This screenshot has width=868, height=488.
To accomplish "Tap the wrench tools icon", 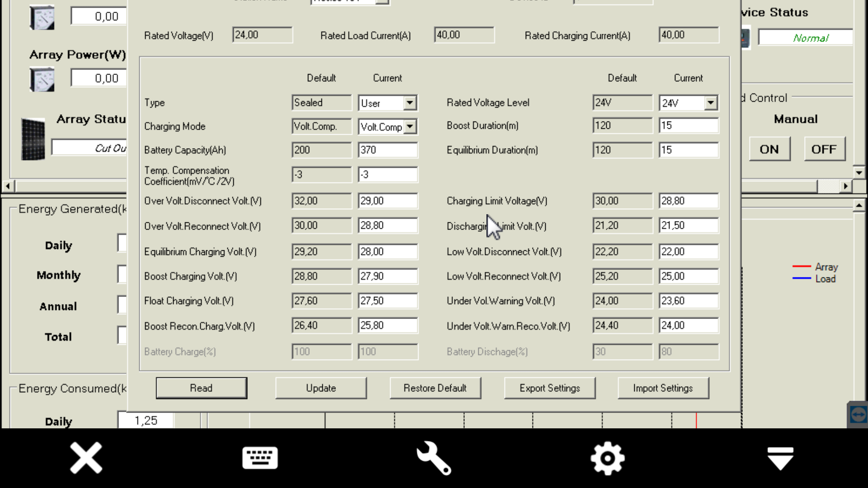I will click(434, 458).
